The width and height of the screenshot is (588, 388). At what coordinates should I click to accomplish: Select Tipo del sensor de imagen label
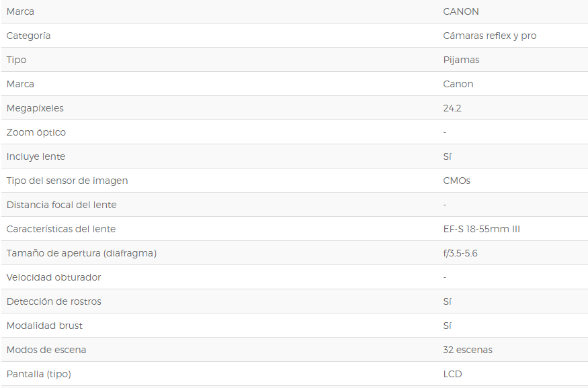click(67, 181)
